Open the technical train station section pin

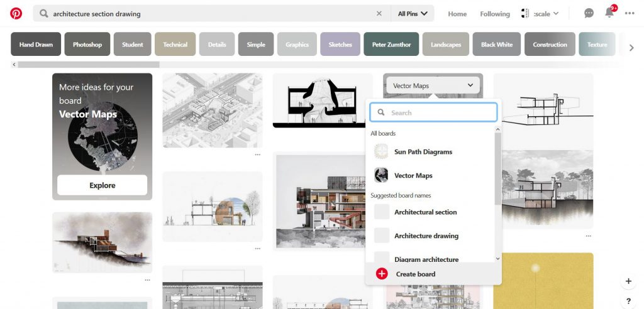coord(213,287)
